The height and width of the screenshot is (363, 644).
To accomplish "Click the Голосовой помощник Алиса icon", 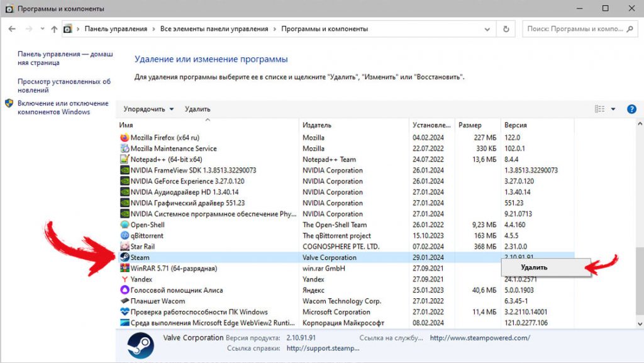I will [125, 290].
